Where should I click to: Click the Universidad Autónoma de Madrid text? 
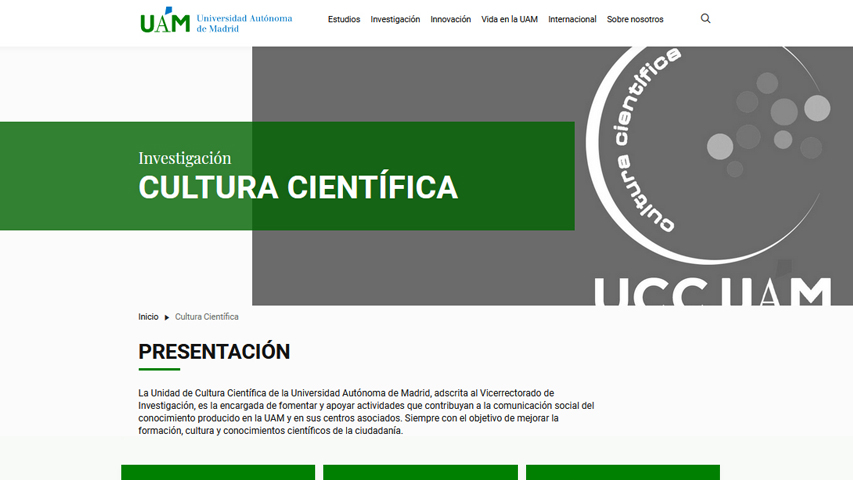tap(244, 23)
